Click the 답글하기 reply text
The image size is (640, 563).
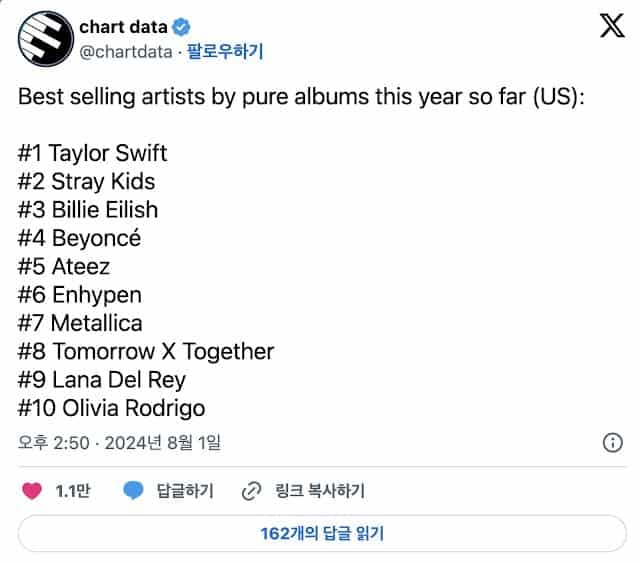[185, 491]
